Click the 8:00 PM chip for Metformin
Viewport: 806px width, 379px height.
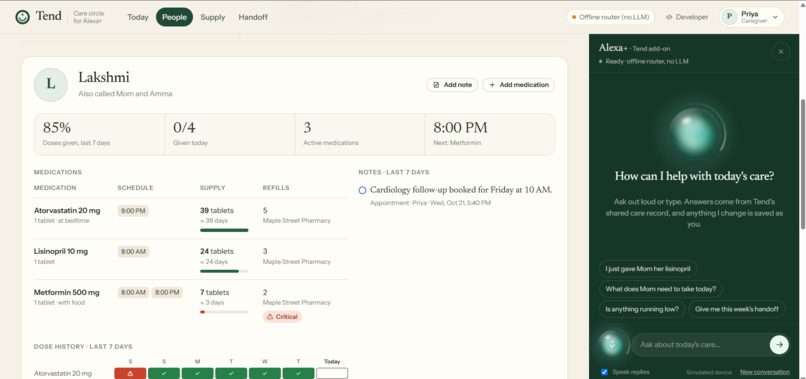167,293
